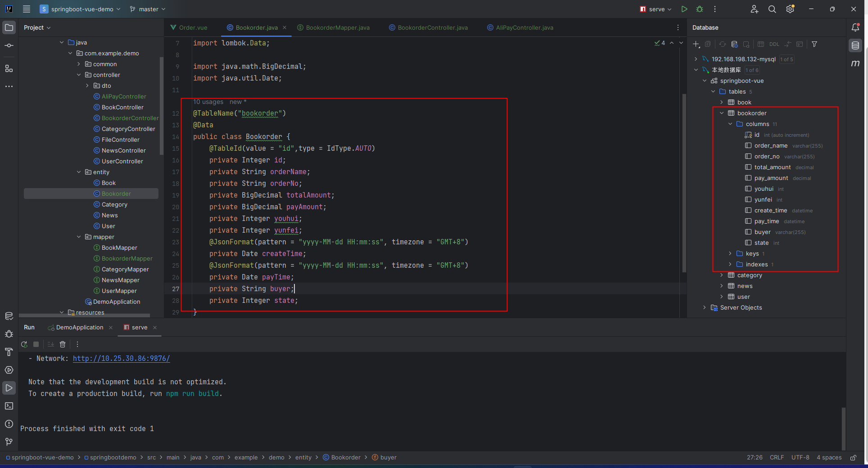Viewport: 868px width, 468px height.
Task: Collapse the entity package node
Action: (79, 172)
